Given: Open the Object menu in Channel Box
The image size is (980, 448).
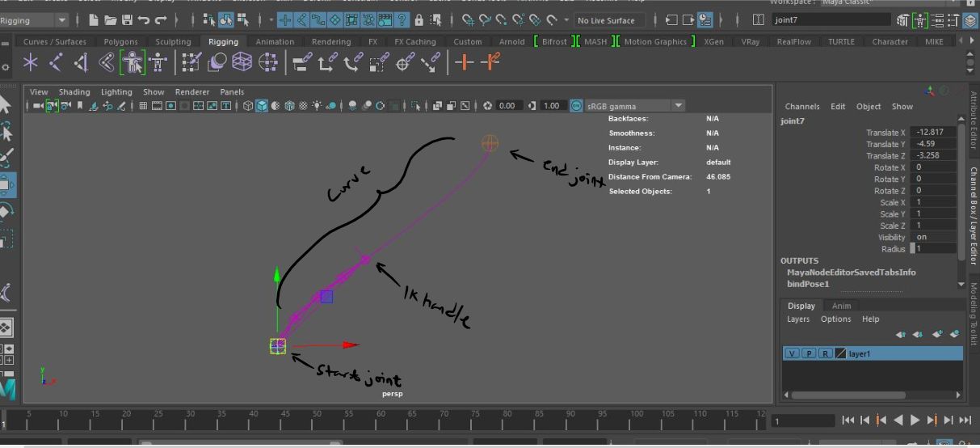Looking at the screenshot, I should click(x=869, y=107).
